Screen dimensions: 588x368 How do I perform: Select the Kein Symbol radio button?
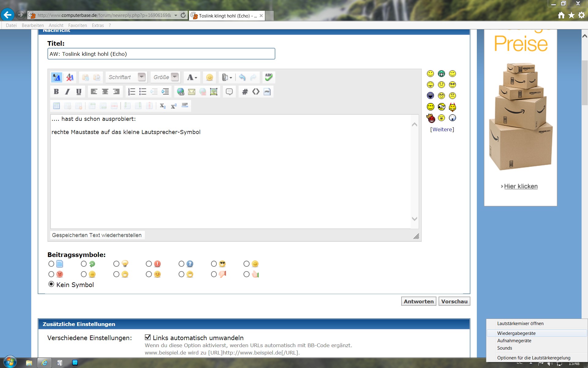(51, 284)
